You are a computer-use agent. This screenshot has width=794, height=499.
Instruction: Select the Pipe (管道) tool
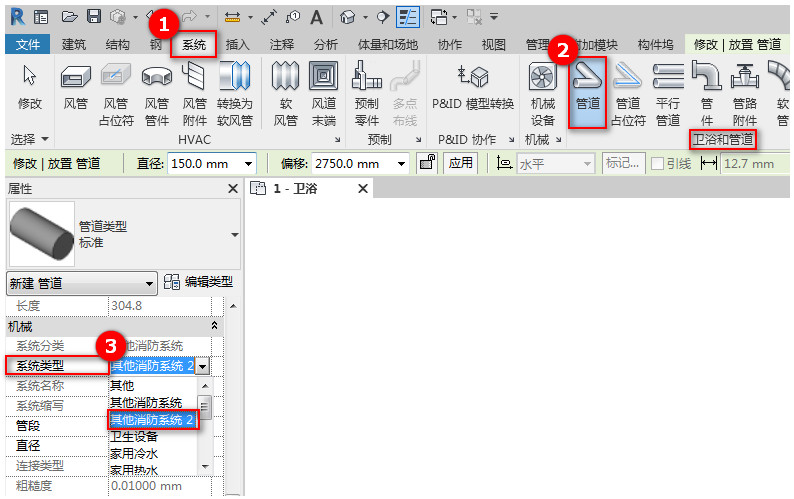(587, 92)
